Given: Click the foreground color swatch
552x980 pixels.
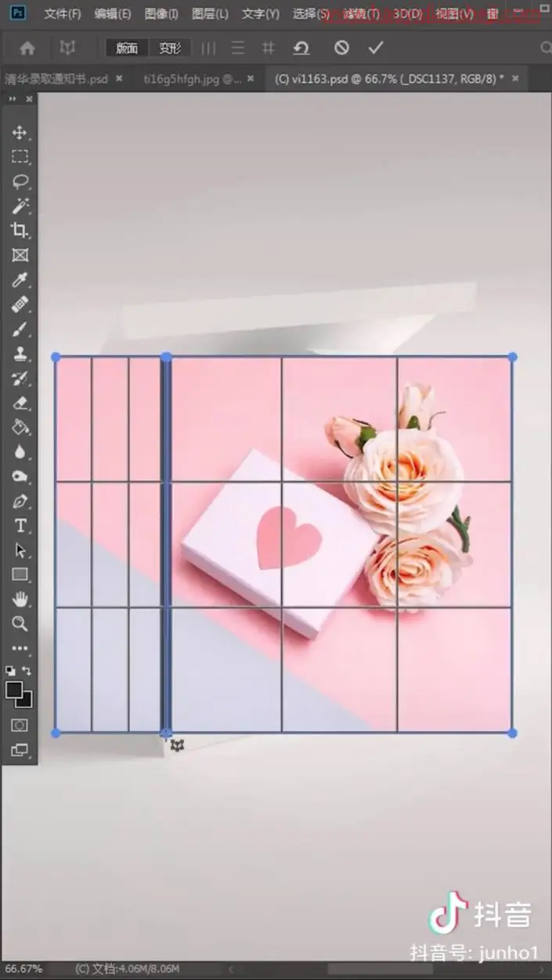Looking at the screenshot, I should (14, 690).
